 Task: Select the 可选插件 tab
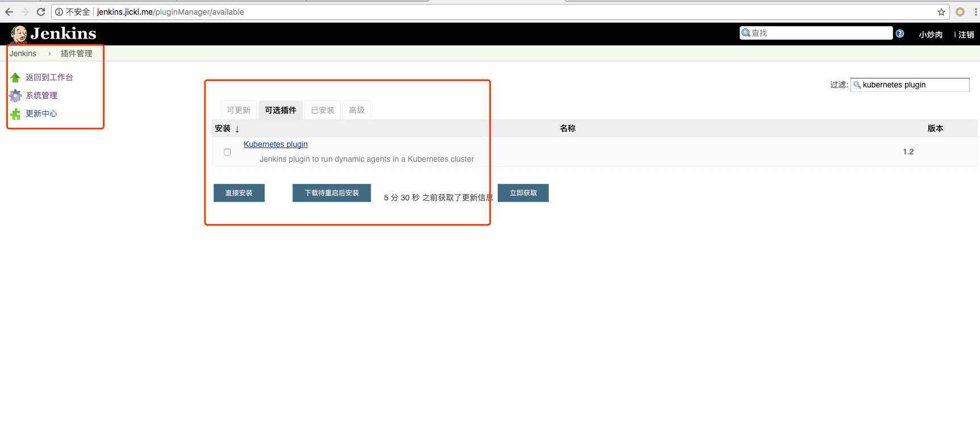(281, 110)
